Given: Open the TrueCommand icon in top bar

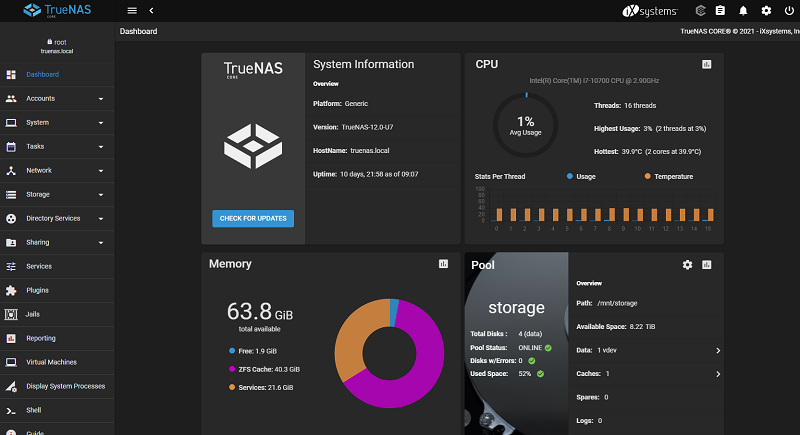Looking at the screenshot, I should click(701, 10).
